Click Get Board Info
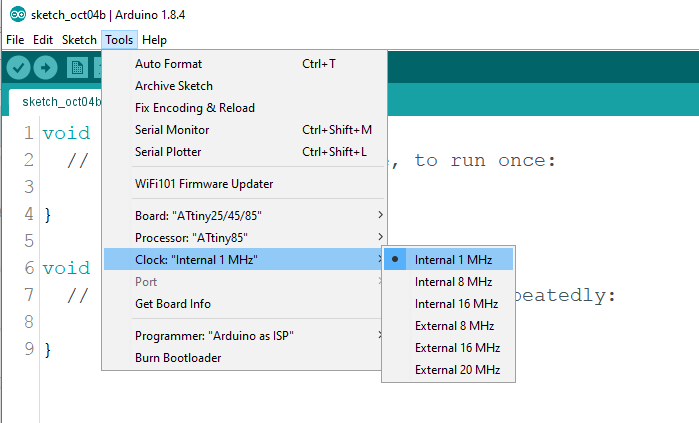This screenshot has height=423, width=699. 173,304
